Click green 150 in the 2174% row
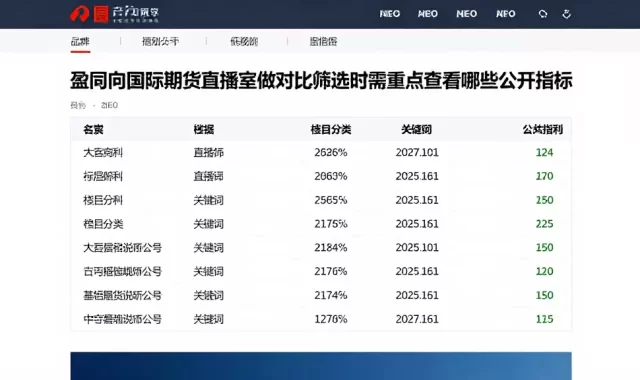 (544, 295)
